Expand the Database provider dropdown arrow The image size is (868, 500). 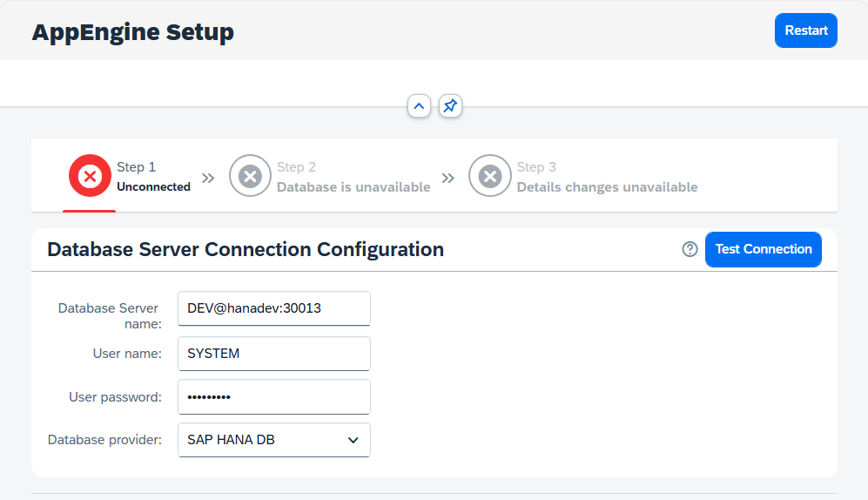pyautogui.click(x=353, y=440)
